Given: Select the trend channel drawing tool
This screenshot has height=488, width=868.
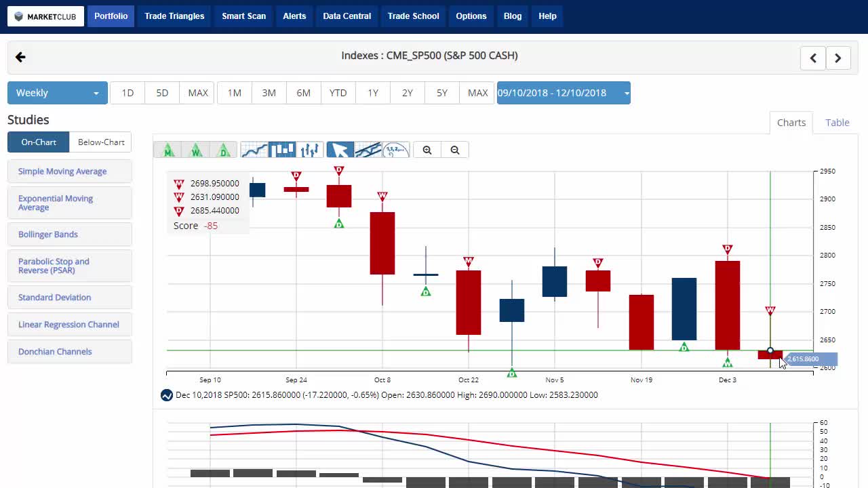Looking at the screenshot, I should (368, 150).
